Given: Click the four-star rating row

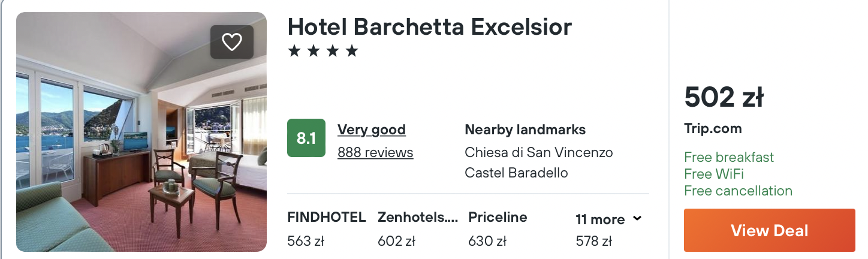Looking at the screenshot, I should (323, 52).
